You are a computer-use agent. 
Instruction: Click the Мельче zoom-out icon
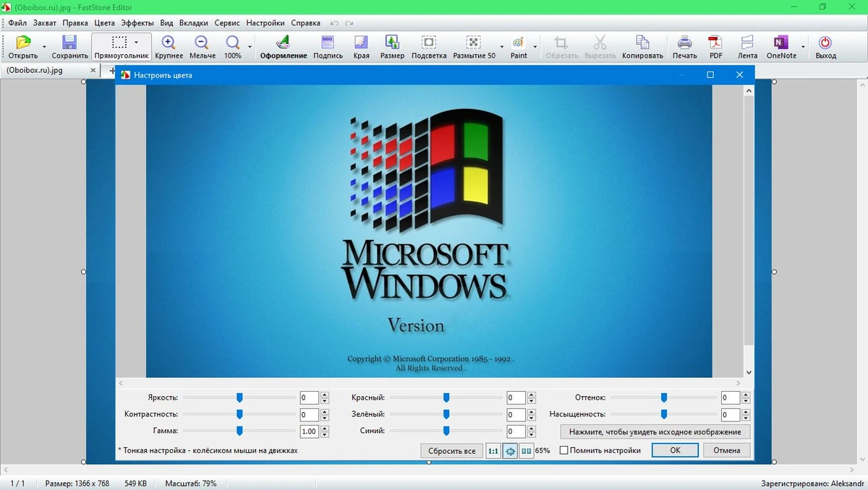(202, 43)
